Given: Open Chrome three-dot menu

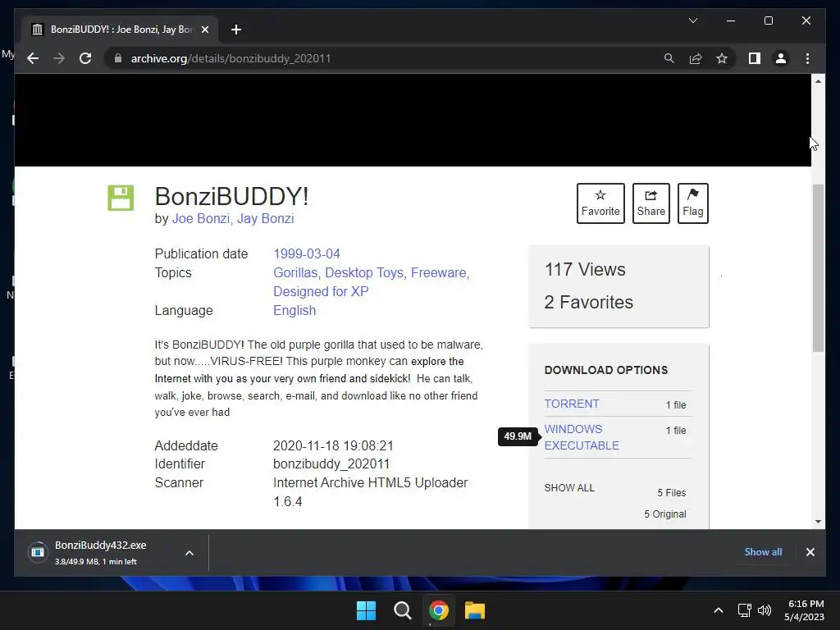Looking at the screenshot, I should coord(807,58).
